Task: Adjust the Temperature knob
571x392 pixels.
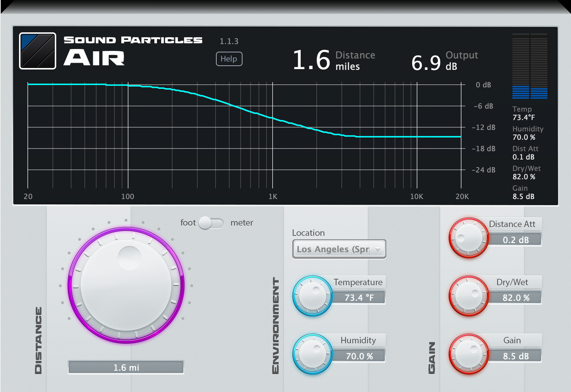Action: 313,295
